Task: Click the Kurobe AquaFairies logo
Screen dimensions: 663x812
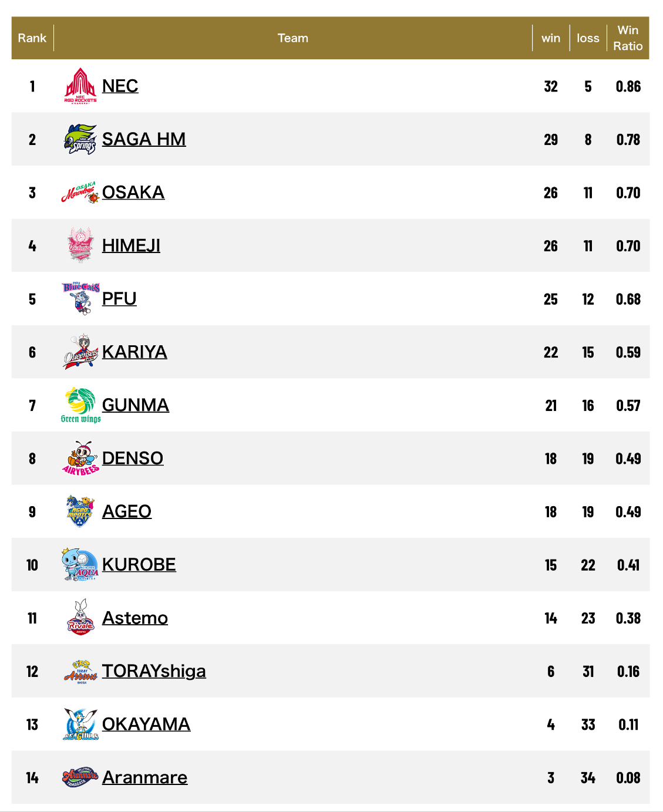Action: pyautogui.click(x=80, y=565)
